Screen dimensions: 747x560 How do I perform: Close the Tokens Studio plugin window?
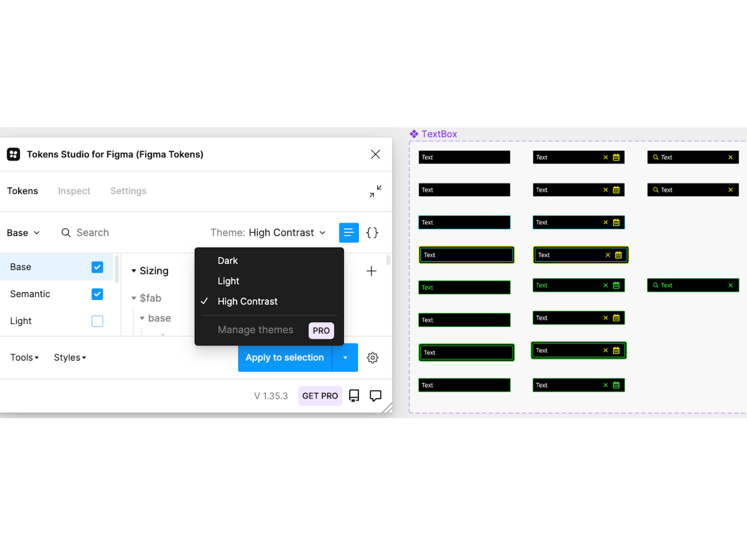(x=375, y=154)
